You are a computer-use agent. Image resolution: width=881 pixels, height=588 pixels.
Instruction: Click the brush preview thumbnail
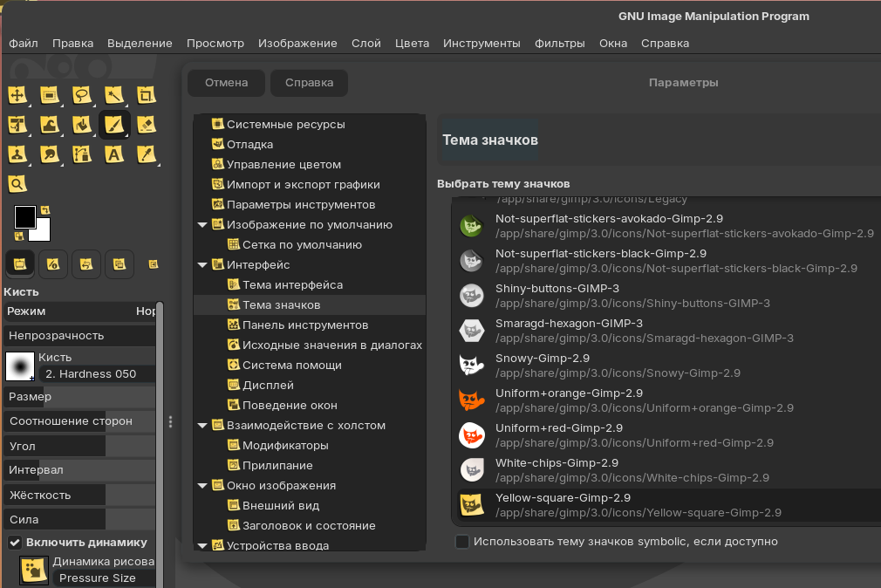[x=20, y=366]
